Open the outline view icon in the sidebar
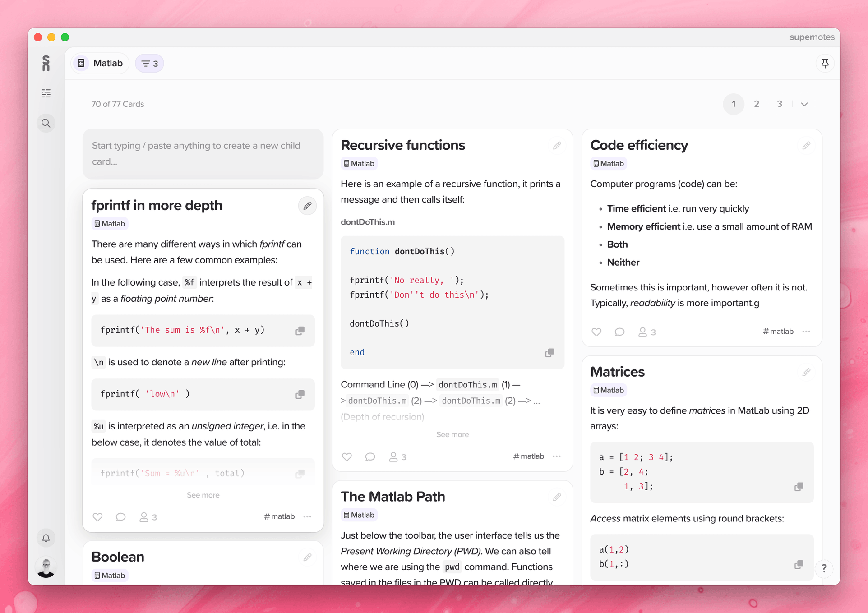 pos(46,93)
